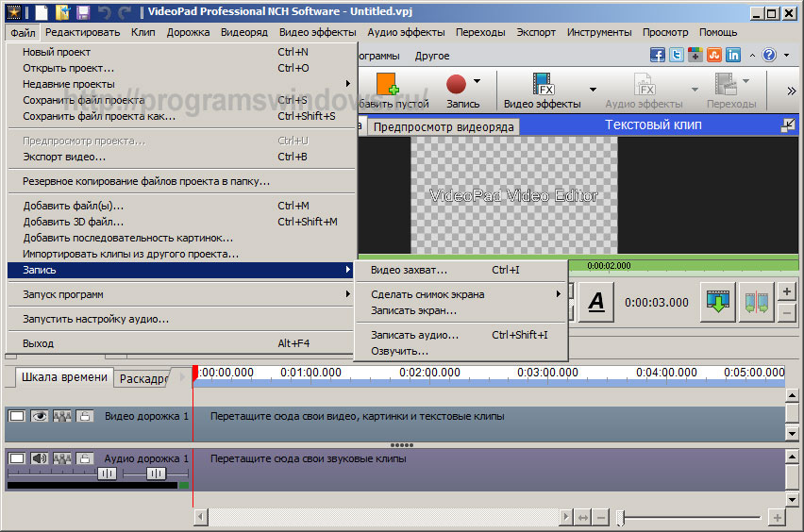Toggle group people icon on Видео дорожка 1
Viewport: 804px width, 532px height.
click(x=62, y=416)
